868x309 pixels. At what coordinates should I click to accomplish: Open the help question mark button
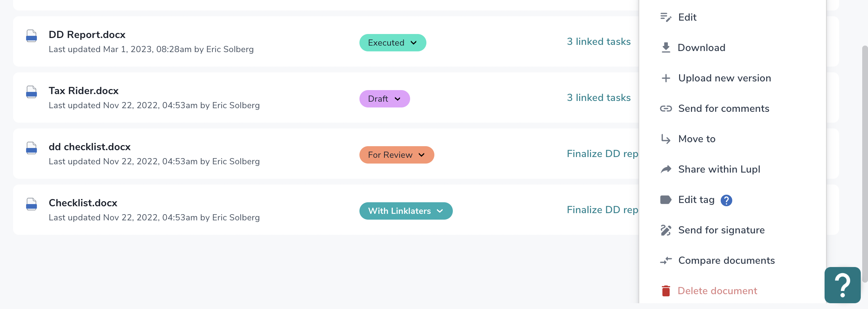point(842,285)
